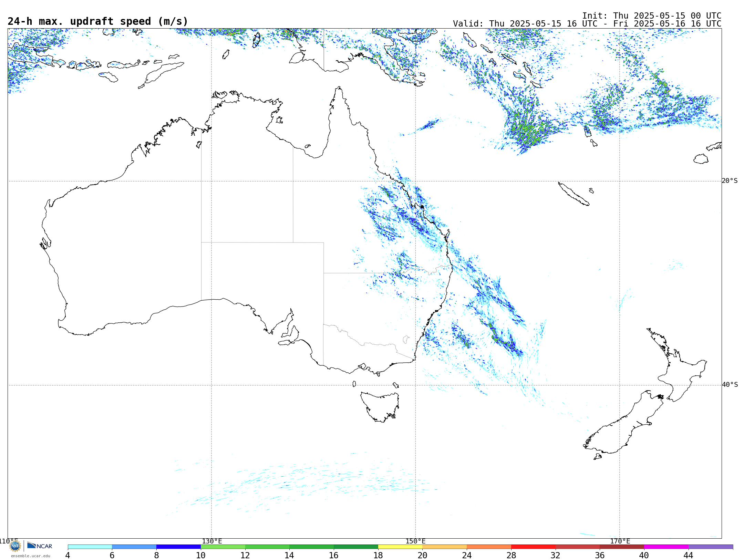Click the light green 10–12 colorbar swatch
The width and height of the screenshot is (744, 560).
(x=223, y=547)
